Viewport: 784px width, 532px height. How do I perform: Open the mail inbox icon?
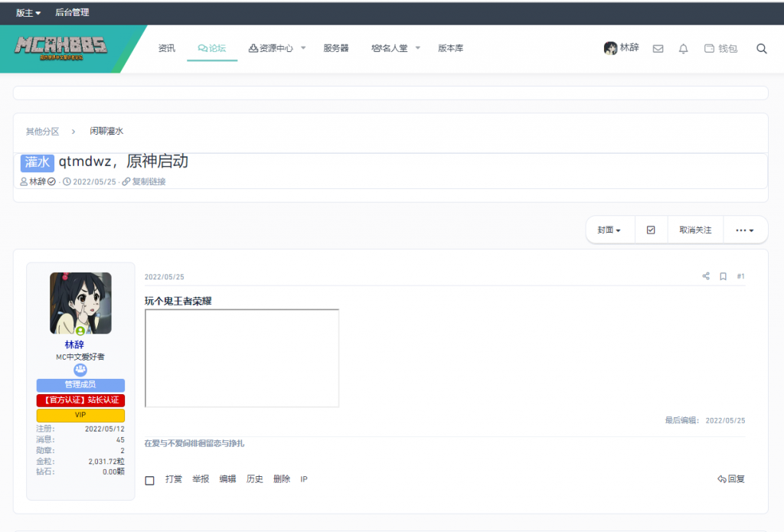pos(658,48)
